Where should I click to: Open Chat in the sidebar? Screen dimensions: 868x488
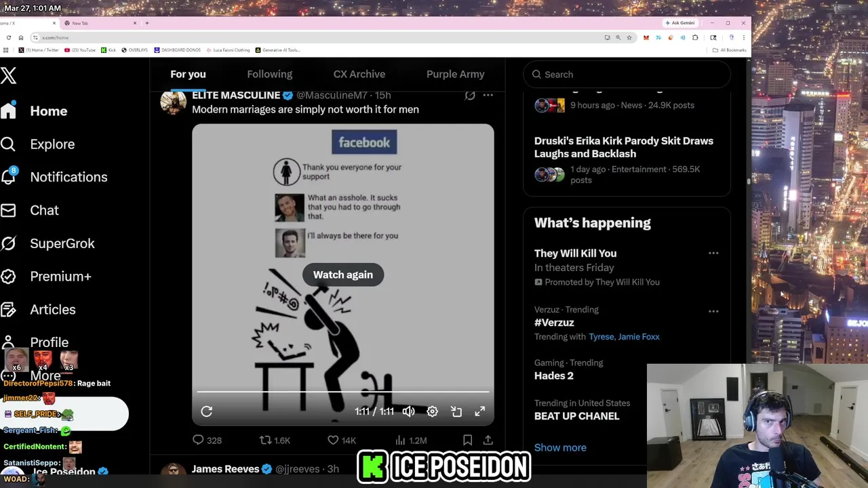(44, 210)
